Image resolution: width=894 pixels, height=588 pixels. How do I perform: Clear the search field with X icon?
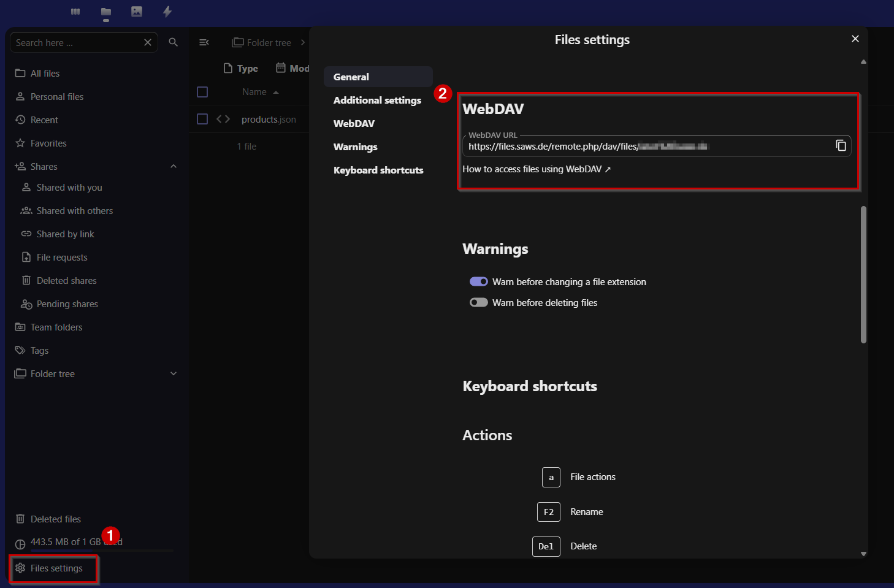(148, 42)
